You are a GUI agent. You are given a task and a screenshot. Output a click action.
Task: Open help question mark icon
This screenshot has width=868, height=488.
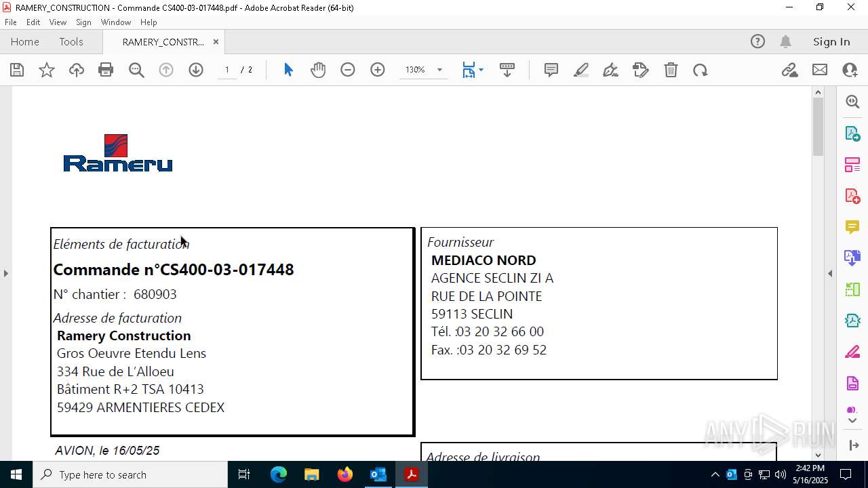coord(757,41)
